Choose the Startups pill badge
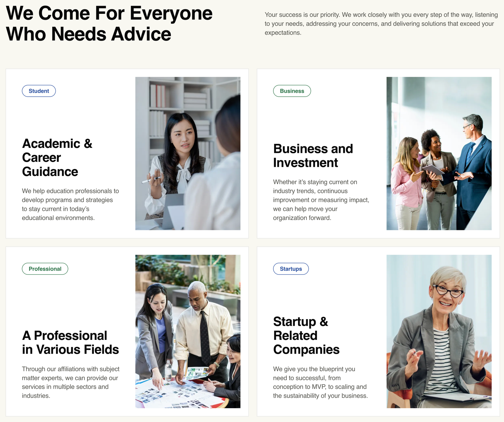Viewport: 504px width, 422px height. tap(291, 269)
